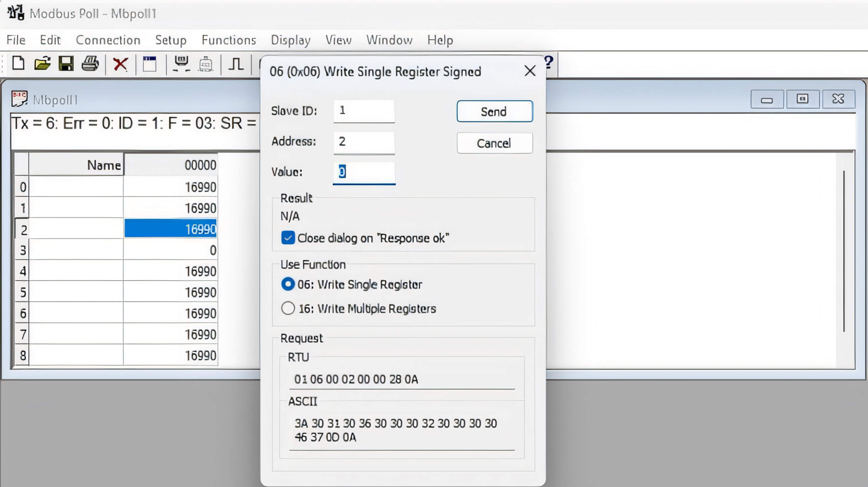Screen dimensions: 868x487
Task: Open the Setup menu
Action: tap(171, 40)
